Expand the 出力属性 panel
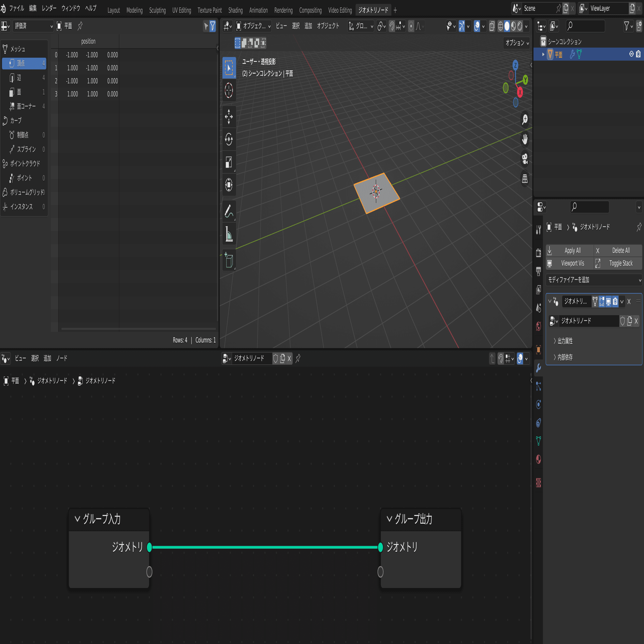 [x=565, y=341]
